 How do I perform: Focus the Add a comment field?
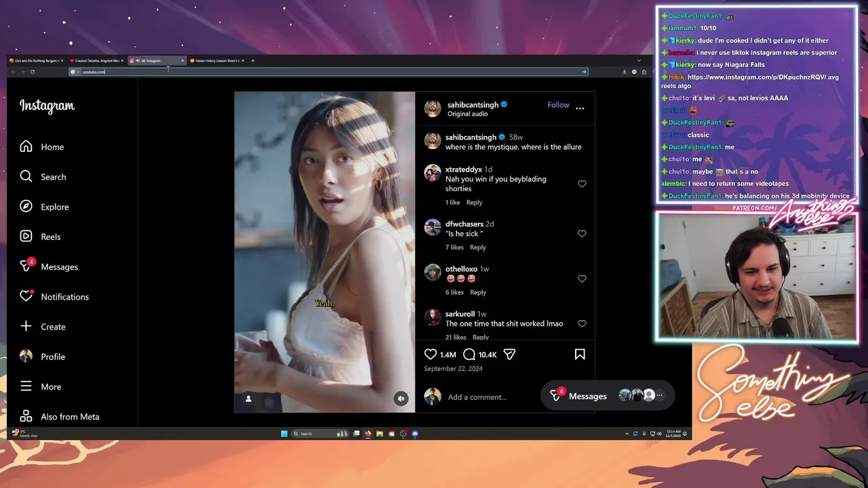(477, 397)
